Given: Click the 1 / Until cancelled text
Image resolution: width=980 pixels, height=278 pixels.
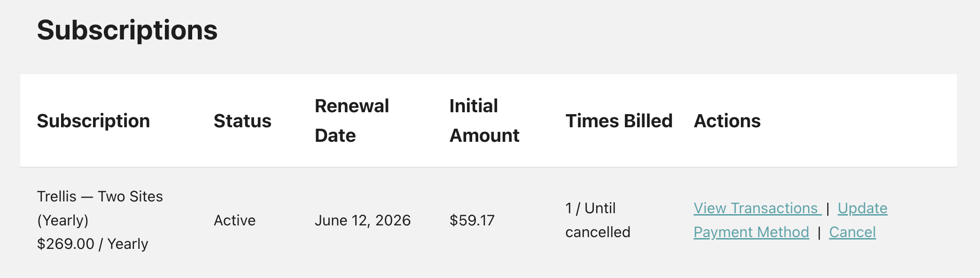Looking at the screenshot, I should point(598,220).
